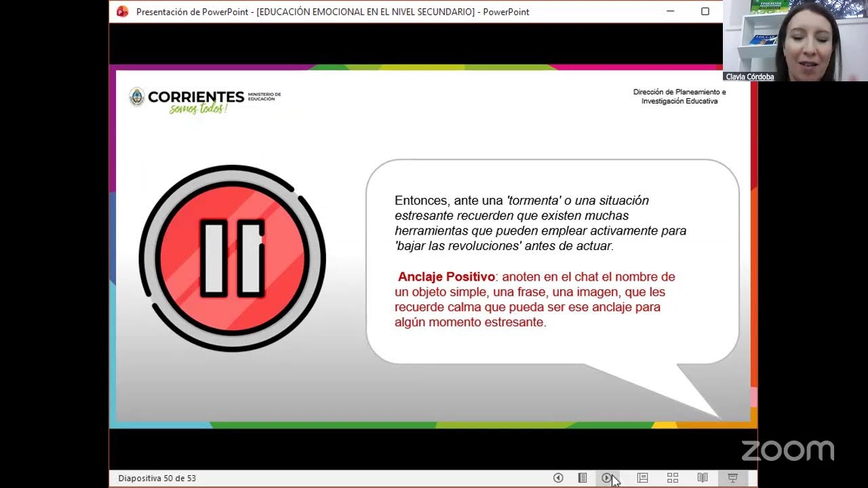Go to the previous slide arrow
This screenshot has height=488, width=868.
click(558, 478)
